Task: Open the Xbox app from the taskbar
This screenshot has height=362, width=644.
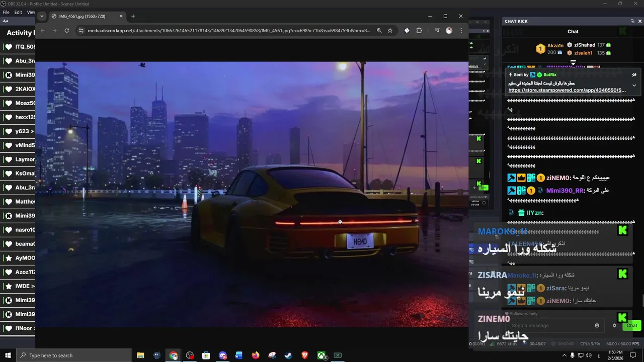Action: (321, 355)
